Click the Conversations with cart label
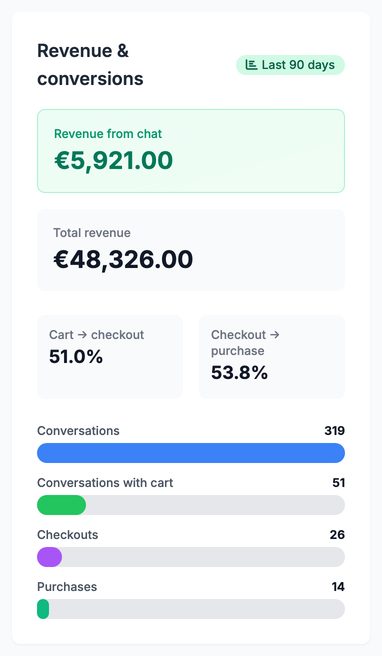 click(x=105, y=483)
